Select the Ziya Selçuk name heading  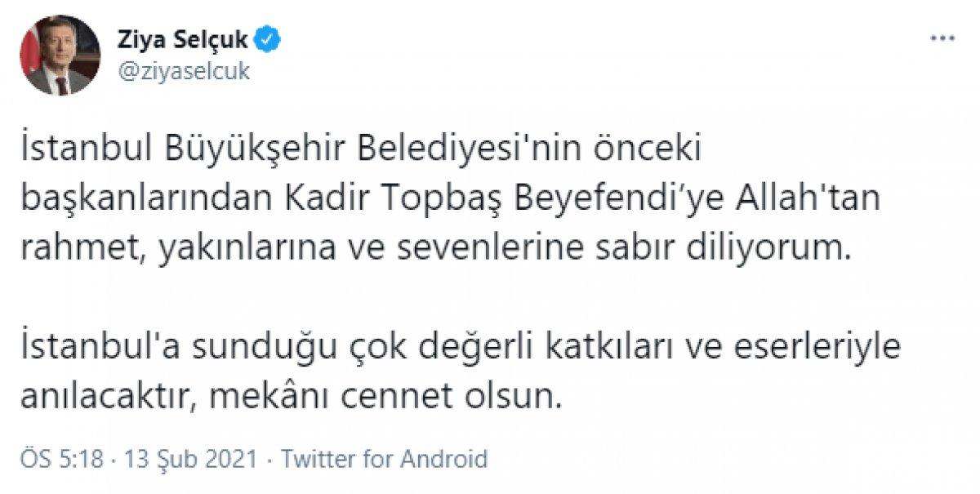185,36
